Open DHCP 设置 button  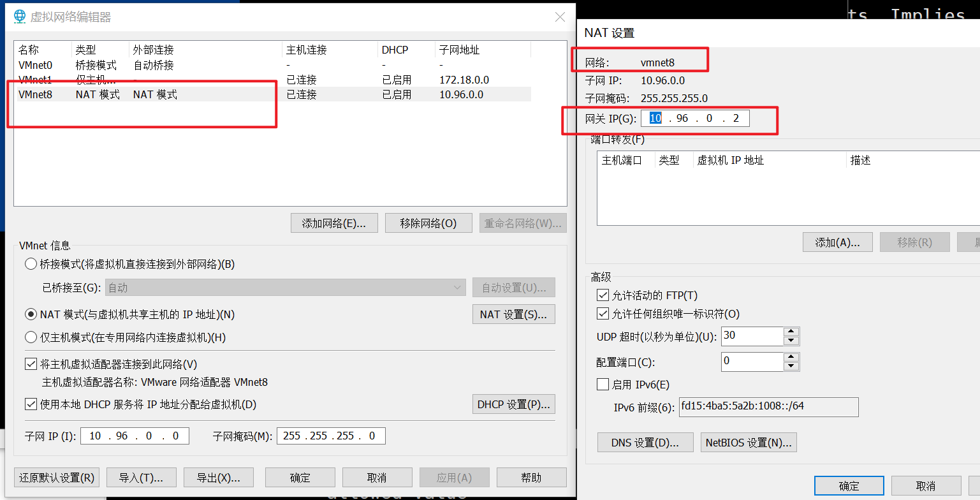513,404
